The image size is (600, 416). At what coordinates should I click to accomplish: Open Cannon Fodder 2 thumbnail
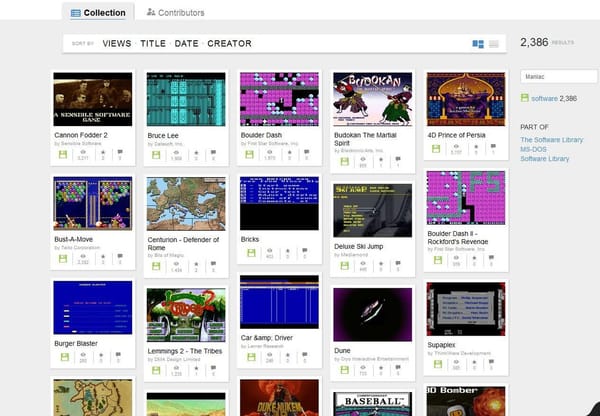click(x=93, y=99)
